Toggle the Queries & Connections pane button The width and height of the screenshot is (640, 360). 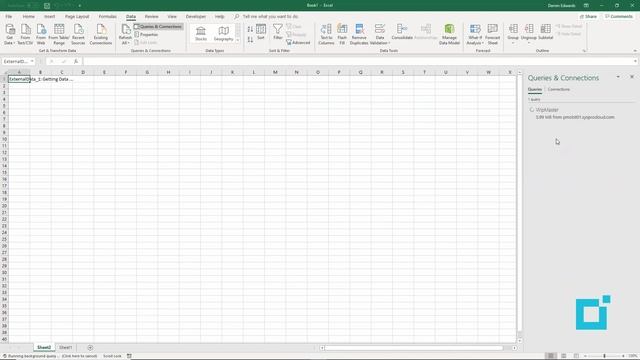pyautogui.click(x=158, y=27)
